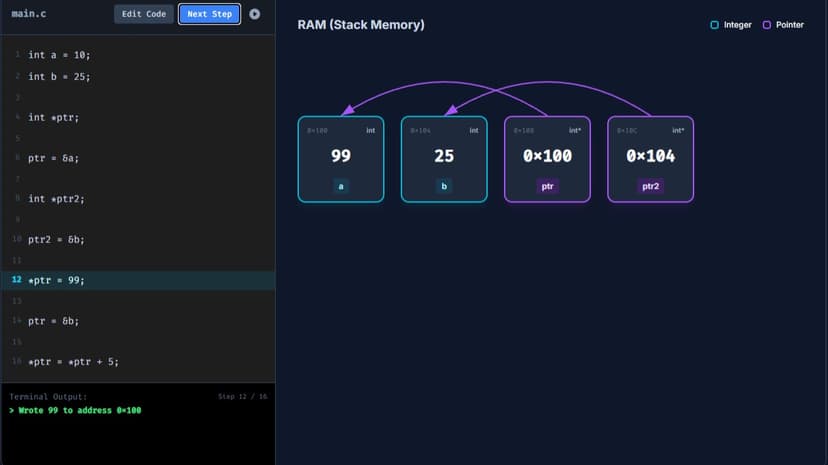This screenshot has height=465, width=828.
Task: Click code line 'int b = 25;'
Action: [x=59, y=77]
